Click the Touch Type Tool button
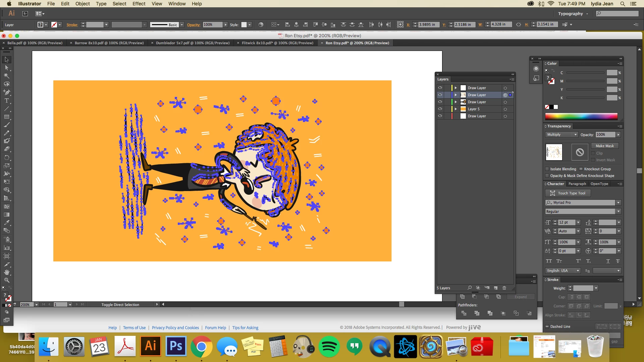Viewport: 644px width, 362px height. 568,193
